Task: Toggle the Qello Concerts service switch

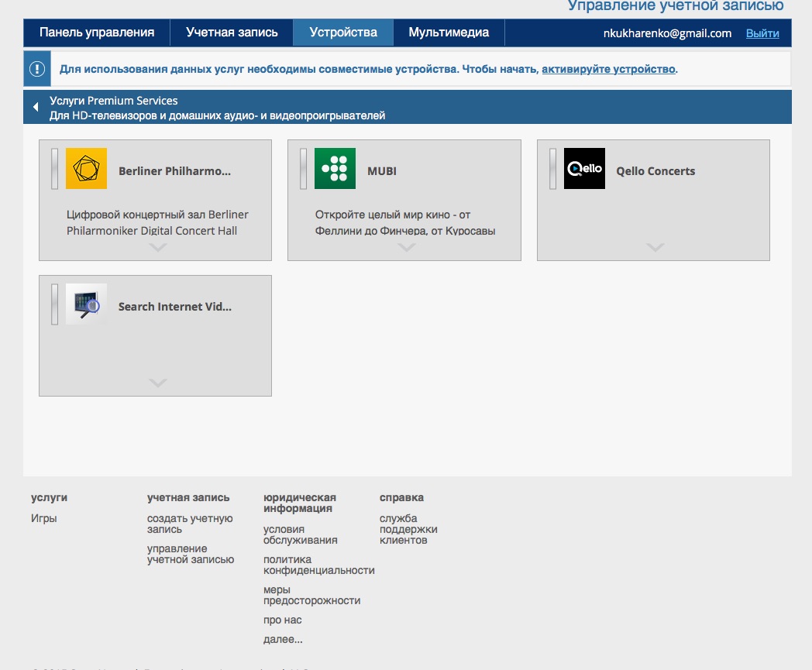Action: point(553,169)
